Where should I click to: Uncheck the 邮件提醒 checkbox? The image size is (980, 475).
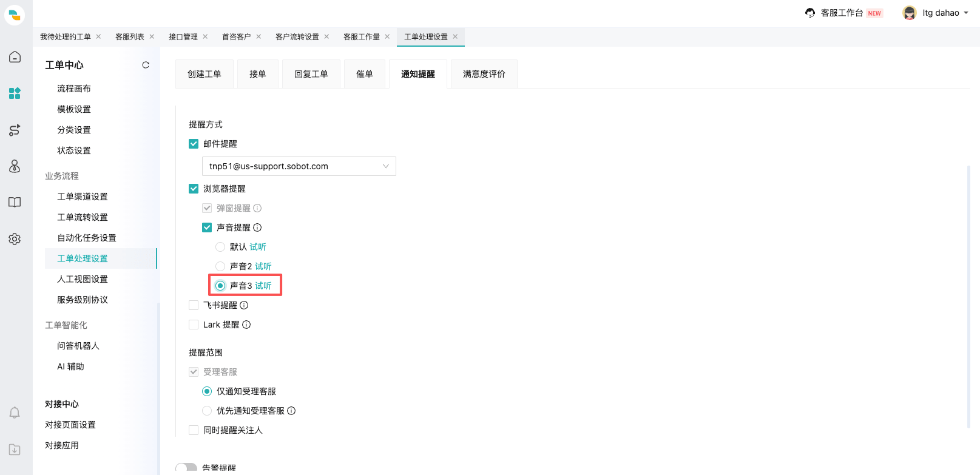tap(194, 144)
